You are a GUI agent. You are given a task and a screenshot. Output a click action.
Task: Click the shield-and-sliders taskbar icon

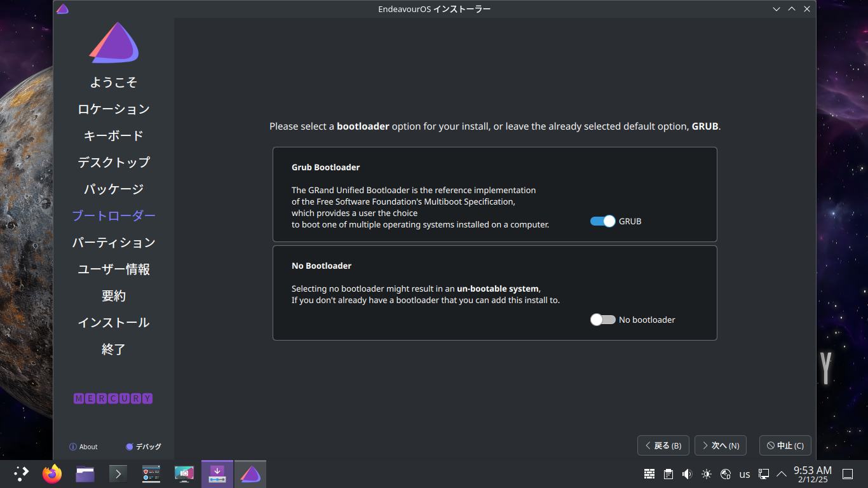point(151,473)
